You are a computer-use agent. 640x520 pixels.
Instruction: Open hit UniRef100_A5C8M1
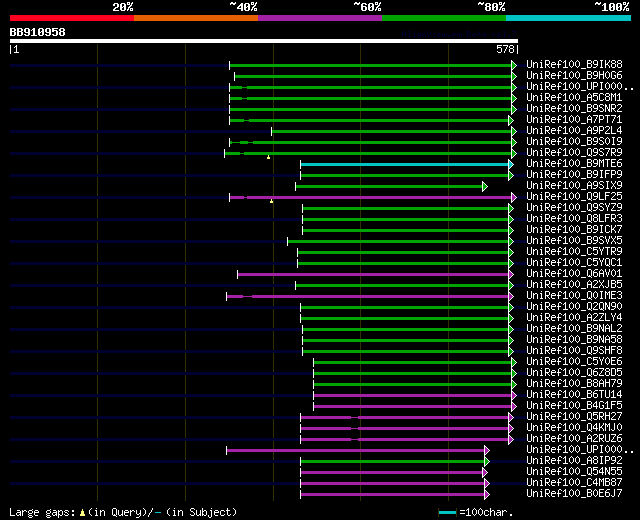[574, 98]
